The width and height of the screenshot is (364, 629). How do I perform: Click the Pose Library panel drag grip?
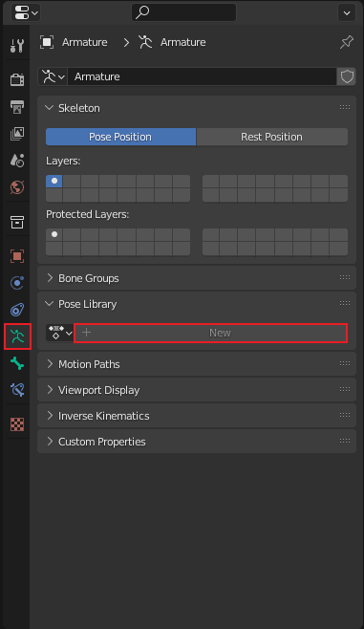pos(345,303)
